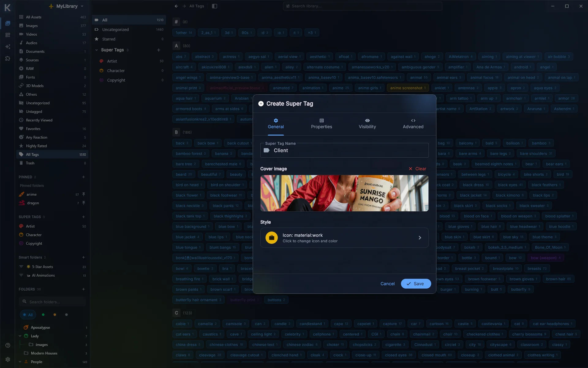This screenshot has height=368, width=588.
Task: Click the AI sparkle icon in rail
Action: (x=8, y=47)
